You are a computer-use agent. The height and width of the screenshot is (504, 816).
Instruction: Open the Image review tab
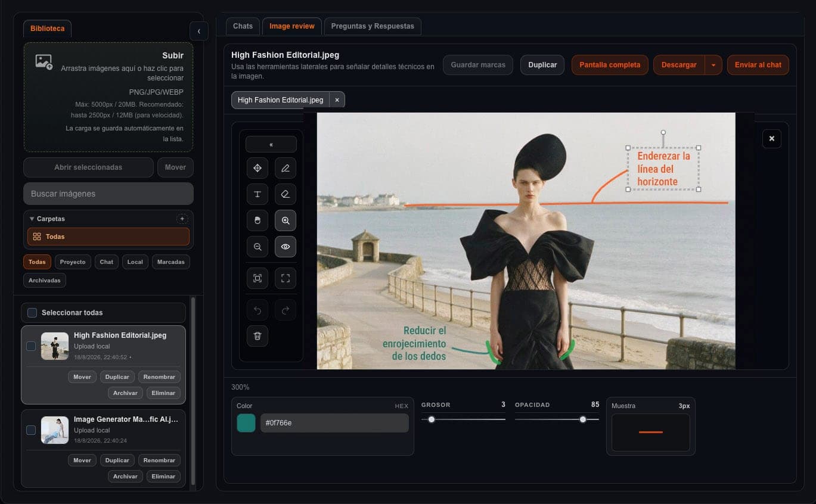[292, 26]
